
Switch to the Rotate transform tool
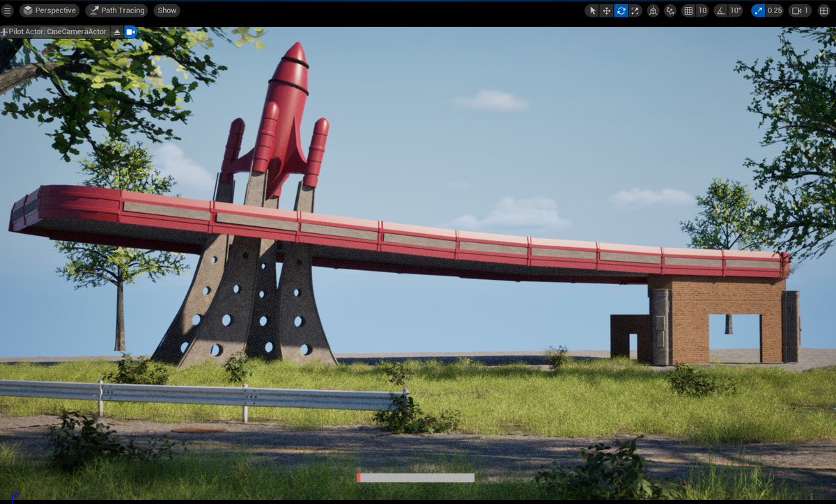click(621, 10)
